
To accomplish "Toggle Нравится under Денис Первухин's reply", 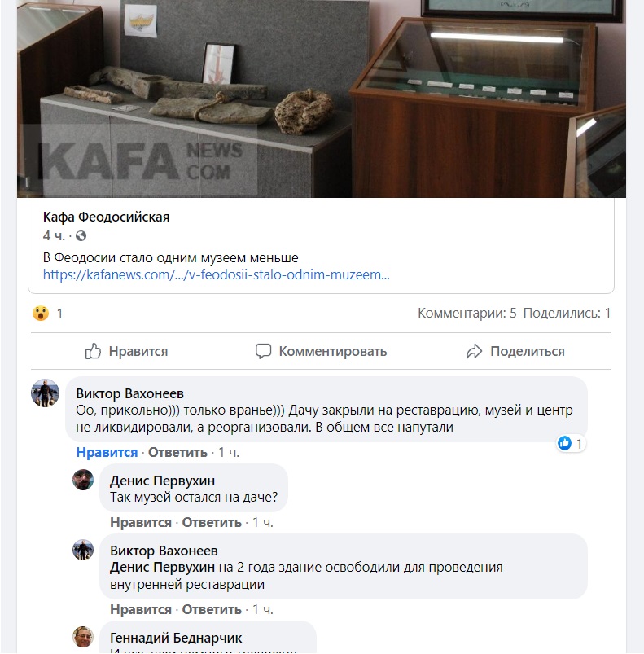I will coord(141,522).
